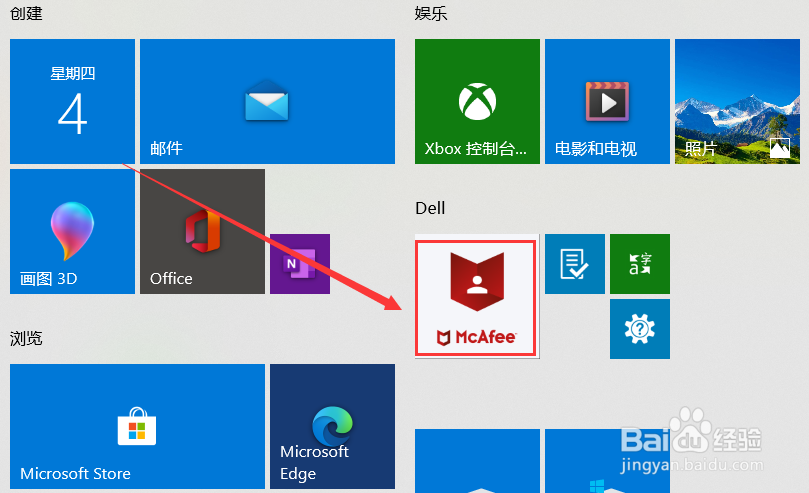
Task: Open the 电影和电视 tile
Action: click(x=607, y=102)
